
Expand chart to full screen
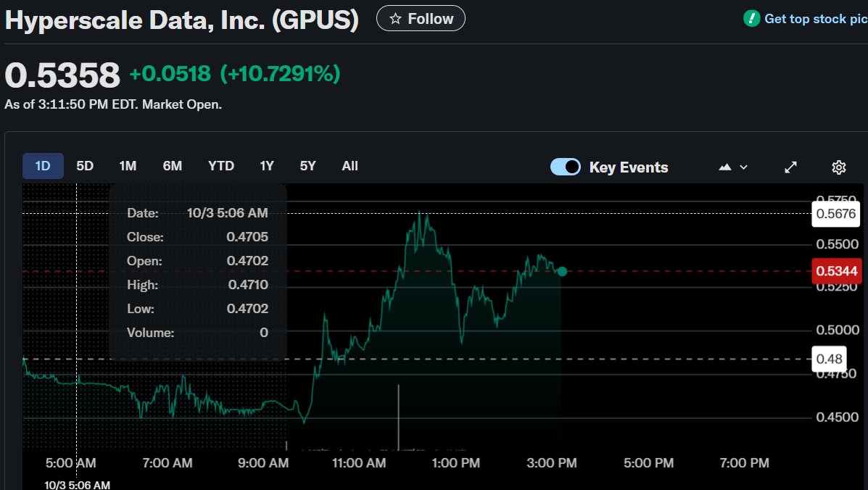point(791,167)
